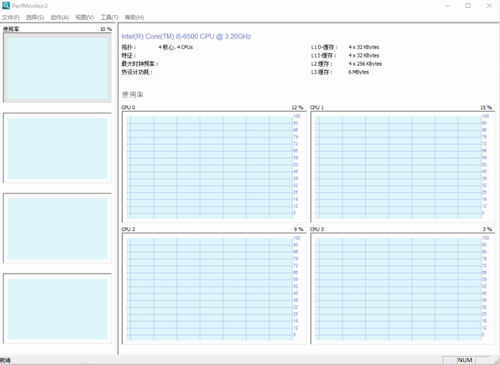Click the NUM indicator in status bar

click(x=465, y=360)
